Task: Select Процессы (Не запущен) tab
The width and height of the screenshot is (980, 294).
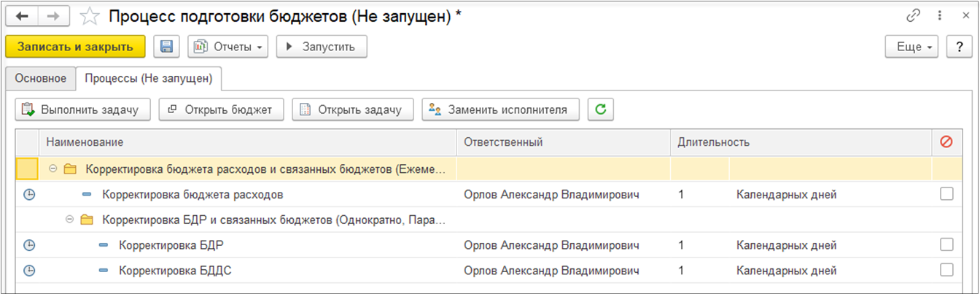Action: [x=149, y=78]
